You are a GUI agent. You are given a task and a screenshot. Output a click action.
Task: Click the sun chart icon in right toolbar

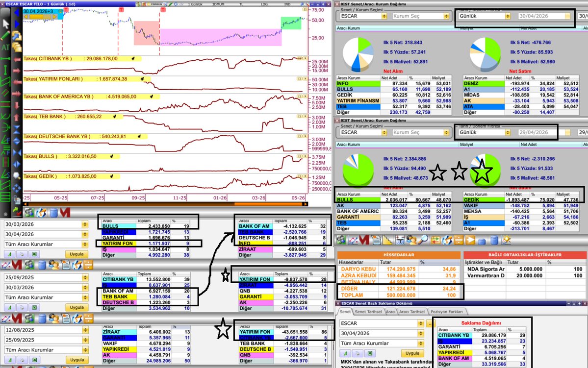[x=506, y=240]
